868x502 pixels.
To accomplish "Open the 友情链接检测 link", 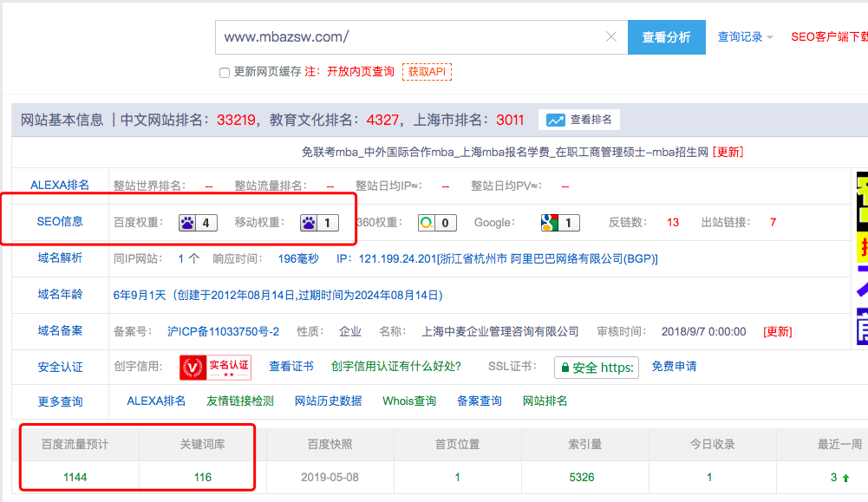I will [239, 401].
